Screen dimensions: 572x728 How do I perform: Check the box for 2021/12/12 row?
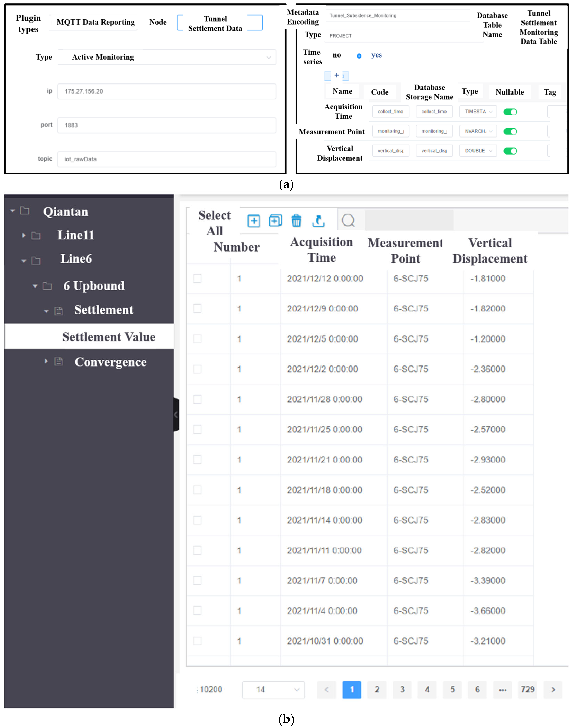[197, 278]
